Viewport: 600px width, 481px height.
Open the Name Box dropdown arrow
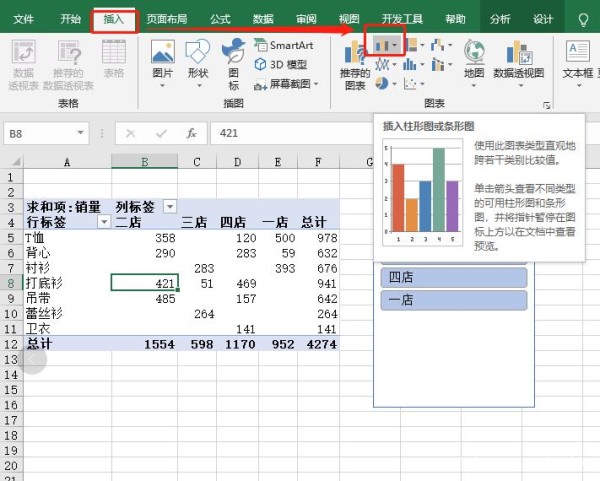coord(80,133)
